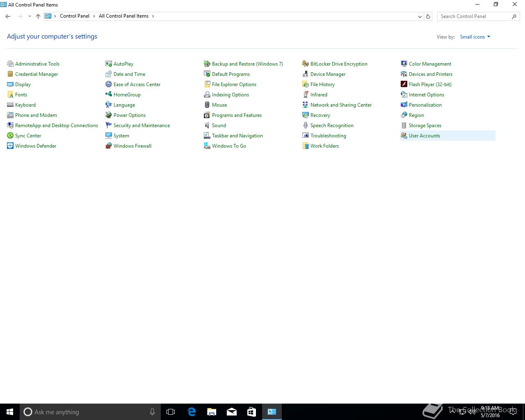Open the Language settings link
The width and height of the screenshot is (525, 420).
coord(124,105)
